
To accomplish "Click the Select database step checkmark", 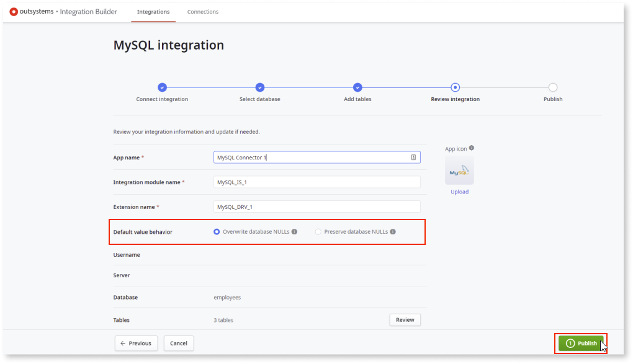I will 259,87.
